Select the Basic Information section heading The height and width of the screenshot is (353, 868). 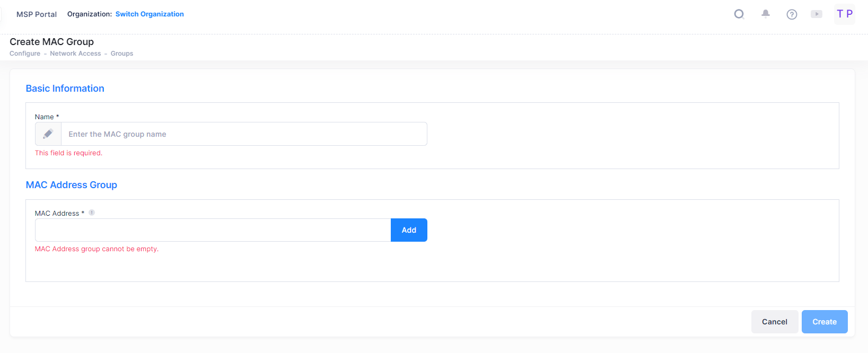click(65, 89)
